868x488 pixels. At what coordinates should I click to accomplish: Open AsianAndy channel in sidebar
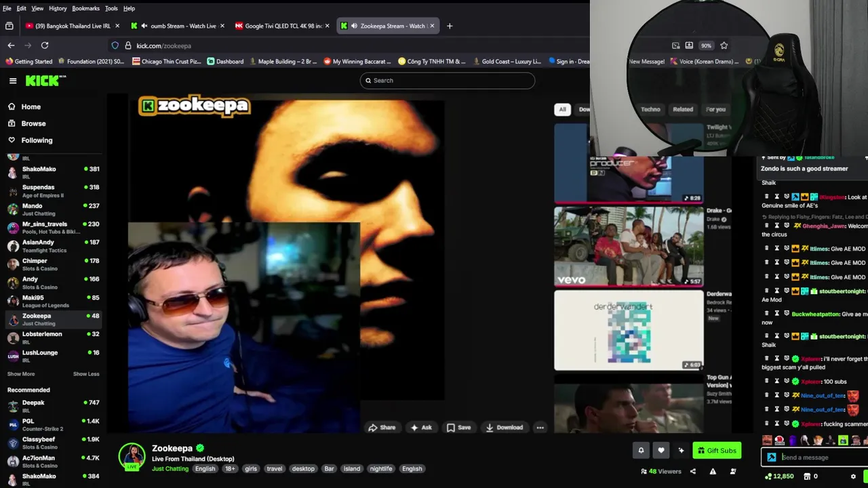(53, 246)
